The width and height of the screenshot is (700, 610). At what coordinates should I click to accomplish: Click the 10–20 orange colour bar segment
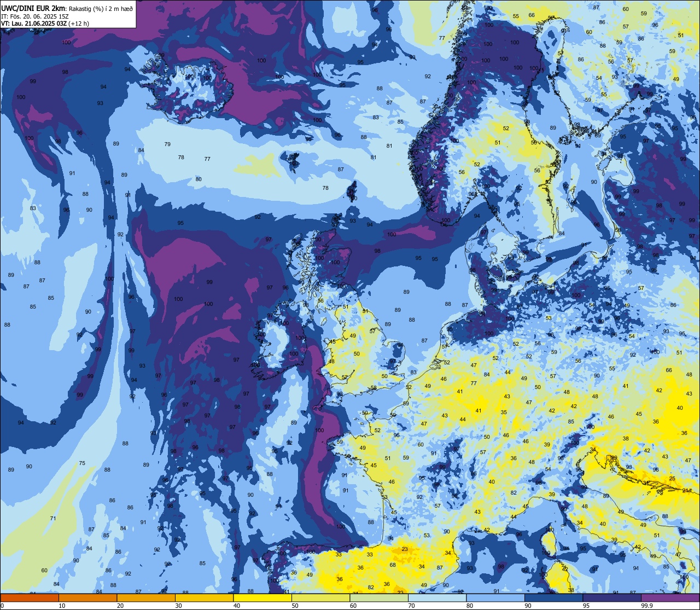[x=87, y=597]
